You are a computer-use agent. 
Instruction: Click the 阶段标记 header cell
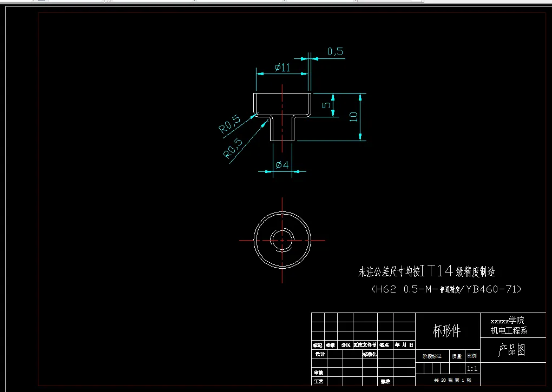(x=432, y=356)
